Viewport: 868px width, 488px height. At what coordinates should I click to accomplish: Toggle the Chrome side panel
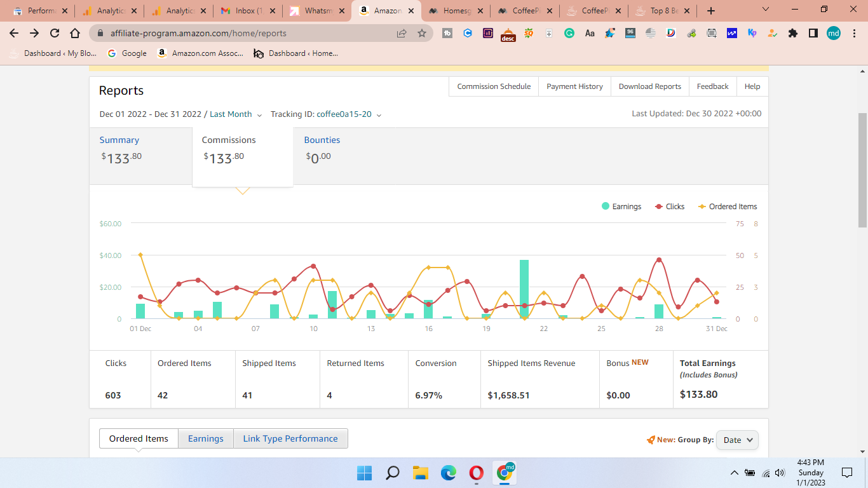point(813,33)
